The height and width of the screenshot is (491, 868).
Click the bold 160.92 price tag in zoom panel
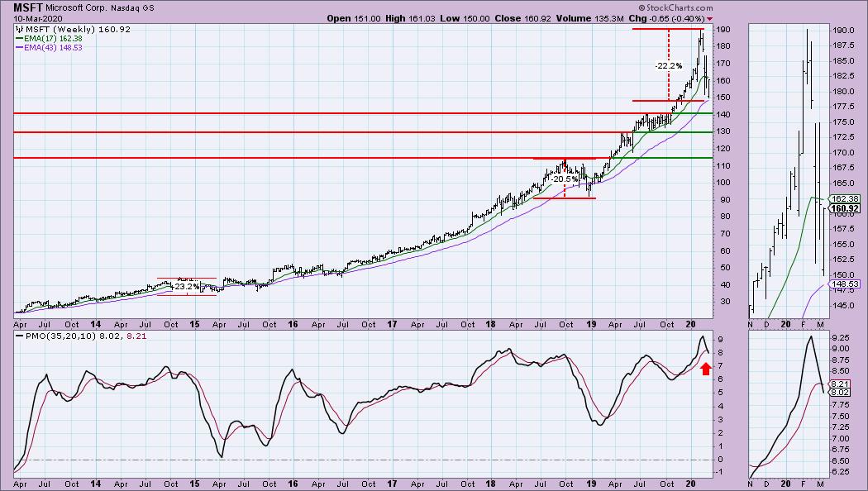pyautogui.click(x=846, y=208)
